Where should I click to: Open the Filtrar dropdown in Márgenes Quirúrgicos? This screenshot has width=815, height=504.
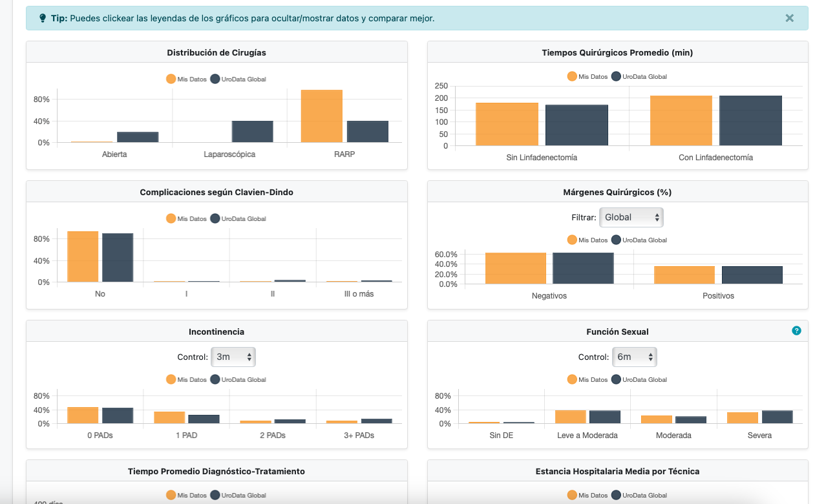[x=631, y=217]
